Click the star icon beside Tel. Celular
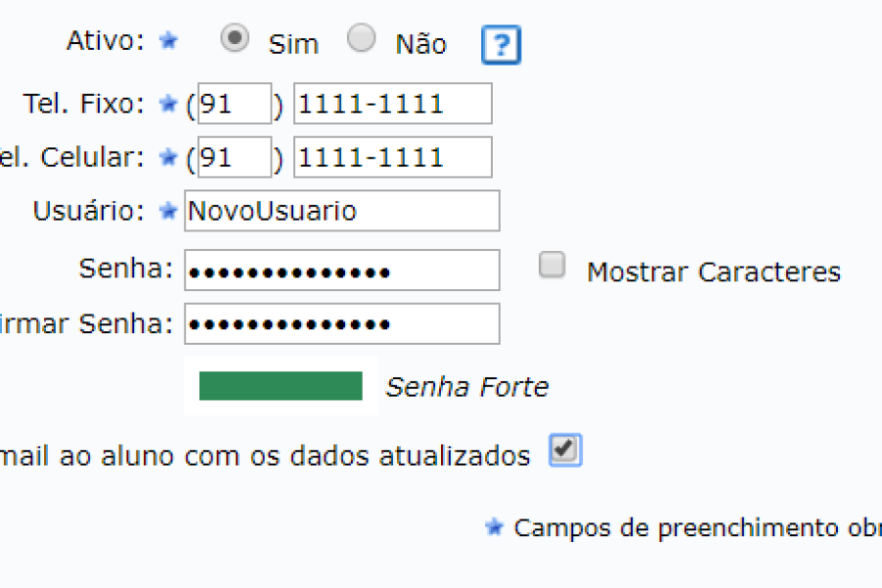Viewport: 882px width, 588px height. pos(169,156)
